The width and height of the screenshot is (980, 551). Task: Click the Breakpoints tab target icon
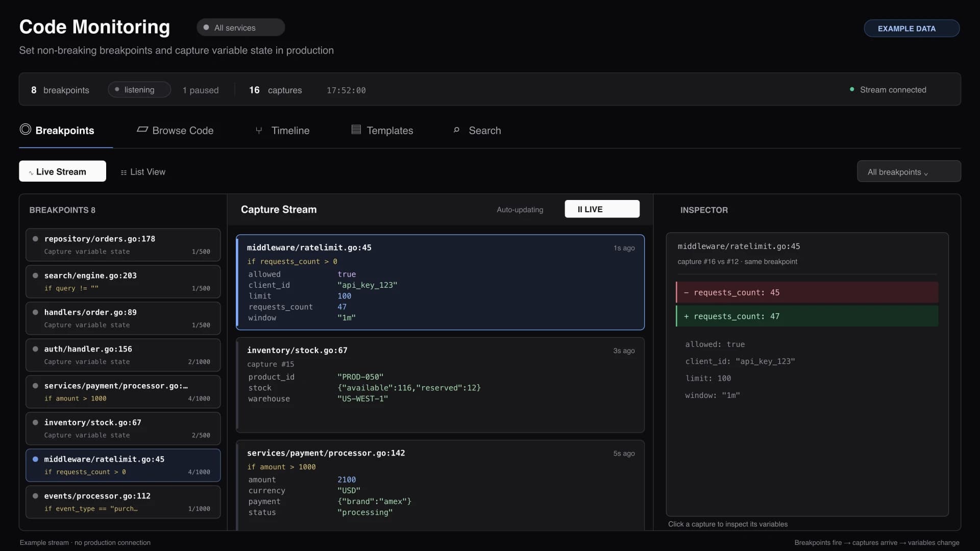tap(26, 130)
